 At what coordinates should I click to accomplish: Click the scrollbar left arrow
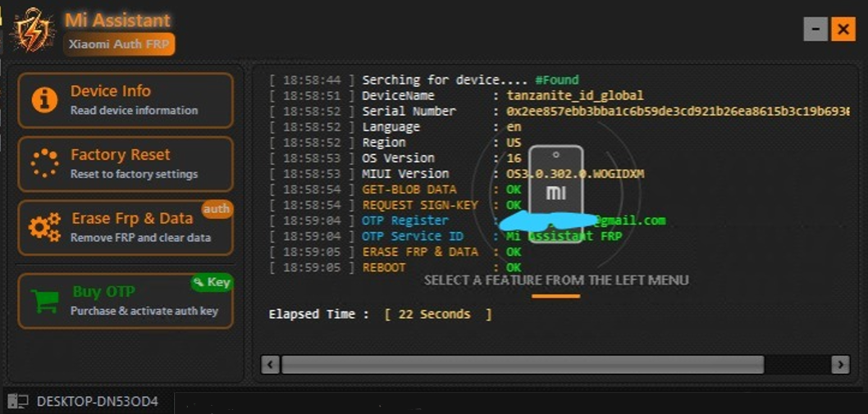[270, 364]
